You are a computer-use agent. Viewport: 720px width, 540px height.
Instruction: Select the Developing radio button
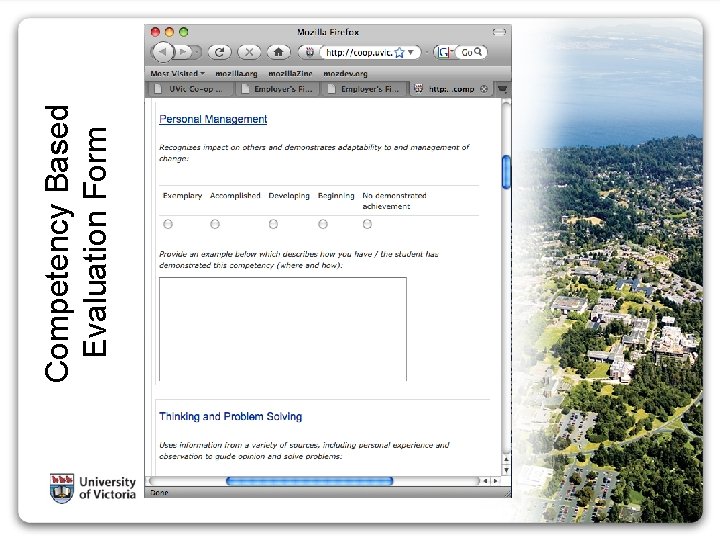273,224
